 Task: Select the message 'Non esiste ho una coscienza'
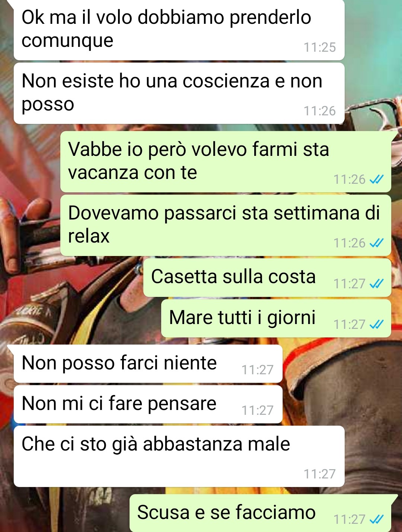(x=179, y=93)
